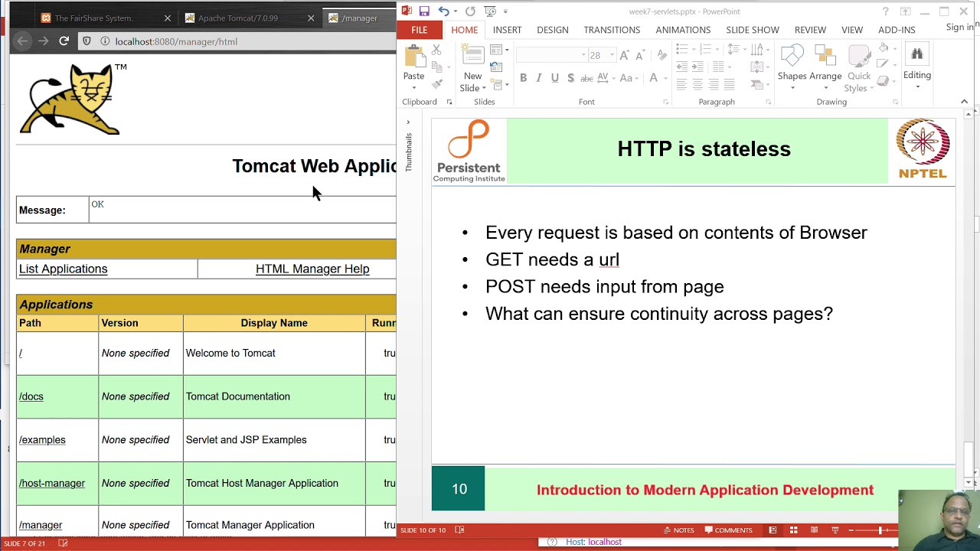Toggle Strikethrough in the Font group
Screen dimensions: 980x551
pos(586,78)
